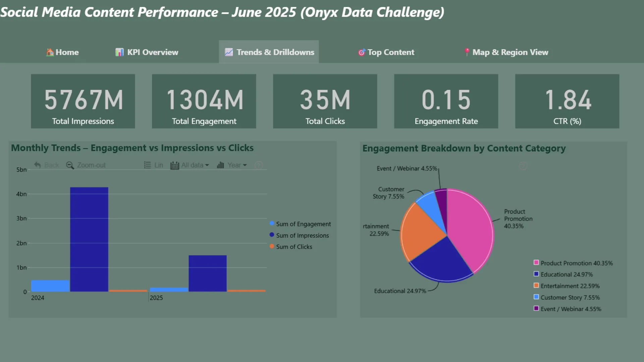Select the 2024 clicks bar
The width and height of the screenshot is (644, 362).
tap(128, 291)
